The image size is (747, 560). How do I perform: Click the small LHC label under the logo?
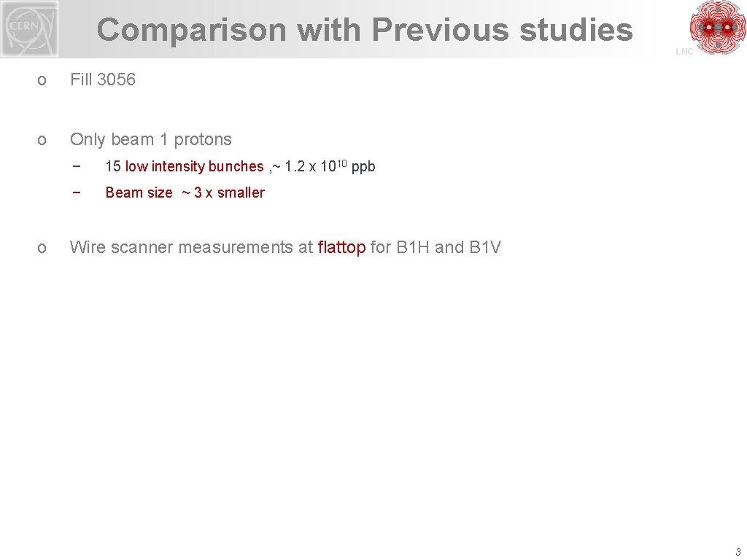684,52
